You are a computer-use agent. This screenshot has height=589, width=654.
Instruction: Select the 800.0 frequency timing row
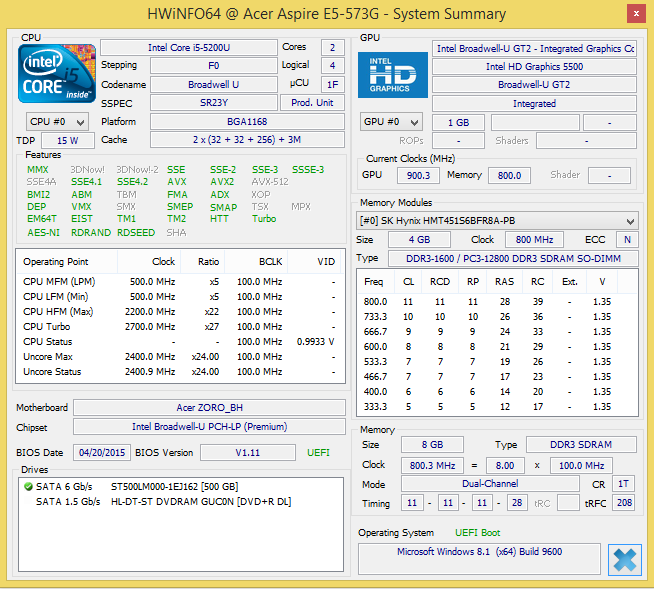(x=497, y=302)
